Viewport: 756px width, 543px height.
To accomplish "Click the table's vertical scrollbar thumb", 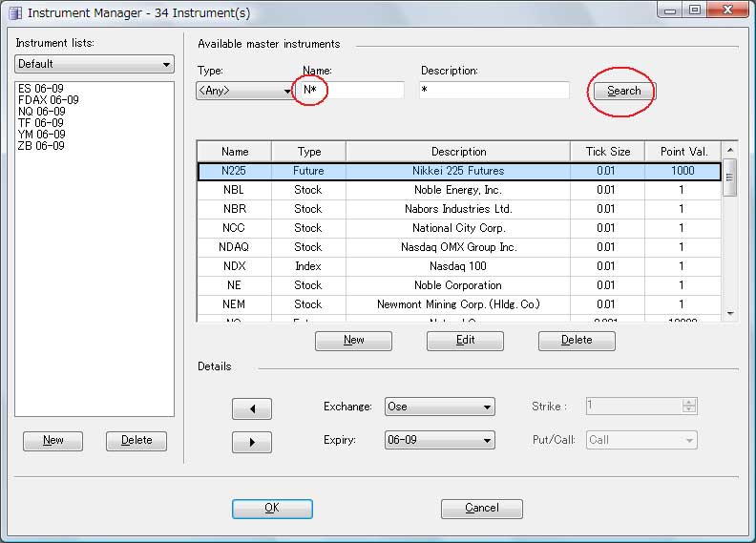I will [x=730, y=178].
